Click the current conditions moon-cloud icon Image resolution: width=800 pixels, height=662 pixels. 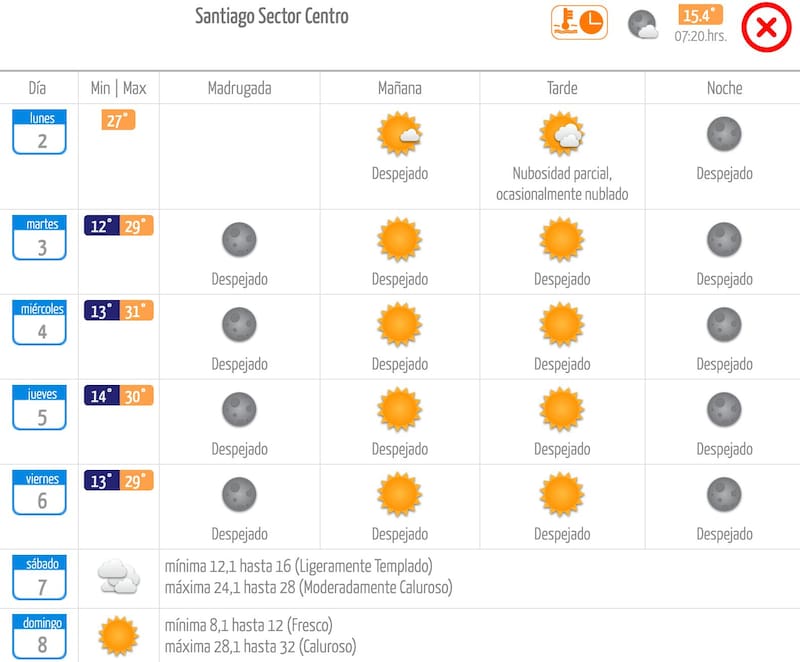click(643, 25)
